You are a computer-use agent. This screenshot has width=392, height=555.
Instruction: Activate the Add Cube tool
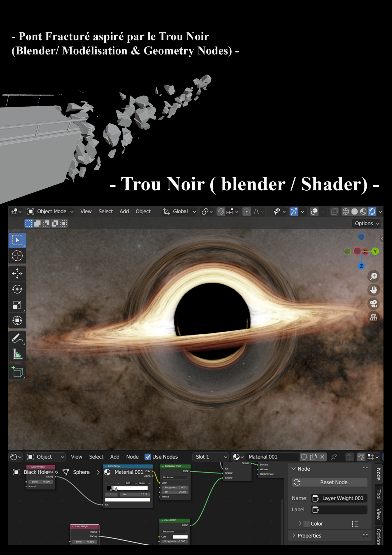pyautogui.click(x=17, y=372)
